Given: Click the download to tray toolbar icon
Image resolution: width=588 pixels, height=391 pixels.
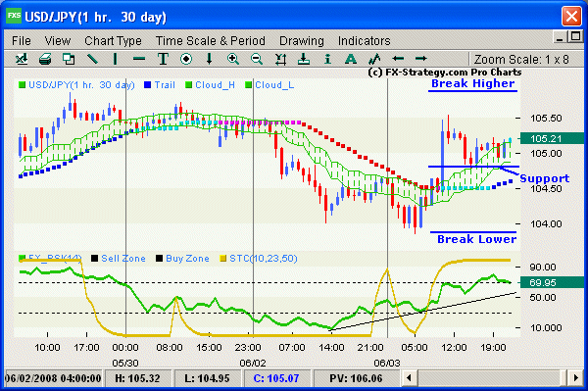Looking at the screenshot, I should pos(304,59).
